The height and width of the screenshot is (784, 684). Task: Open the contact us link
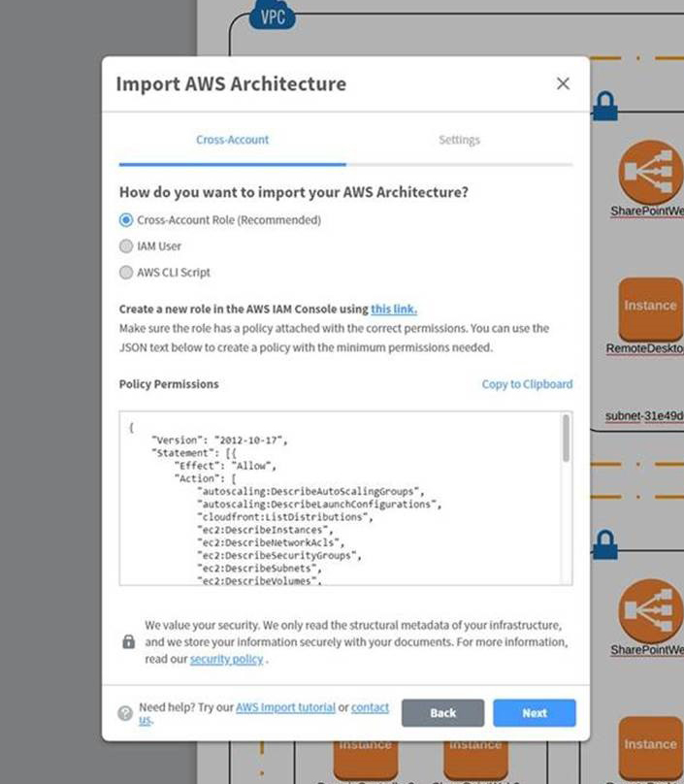(x=370, y=707)
